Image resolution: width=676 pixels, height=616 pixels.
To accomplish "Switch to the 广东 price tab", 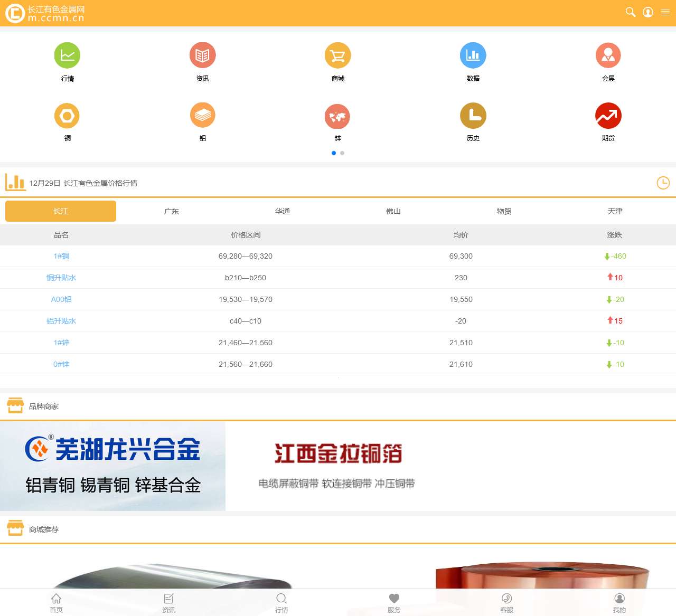I will [171, 211].
